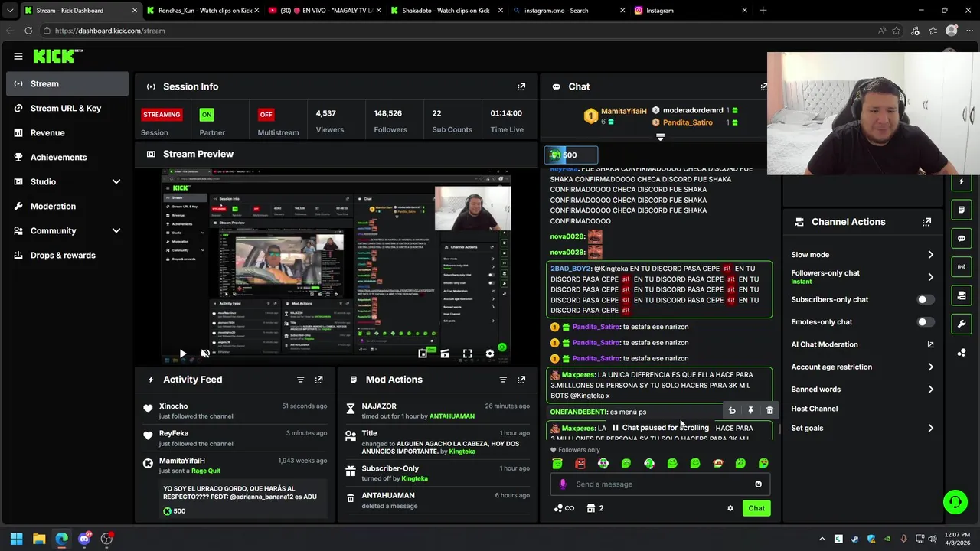Click the Send a message field
Screen dimensions: 980x551
659,484
